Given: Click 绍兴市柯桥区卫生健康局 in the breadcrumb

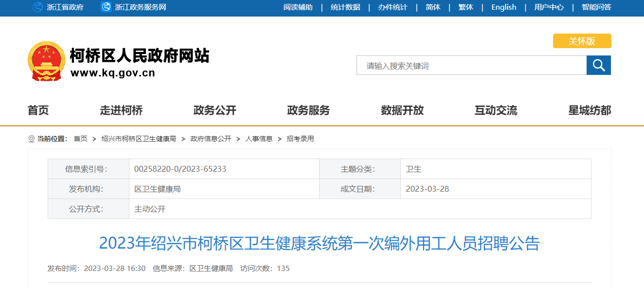Looking at the screenshot, I should point(139,139).
